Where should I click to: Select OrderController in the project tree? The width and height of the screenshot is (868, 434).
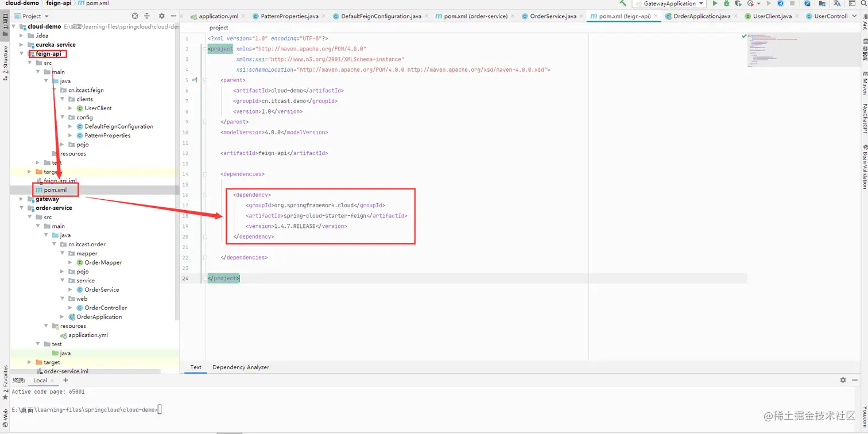click(x=106, y=308)
